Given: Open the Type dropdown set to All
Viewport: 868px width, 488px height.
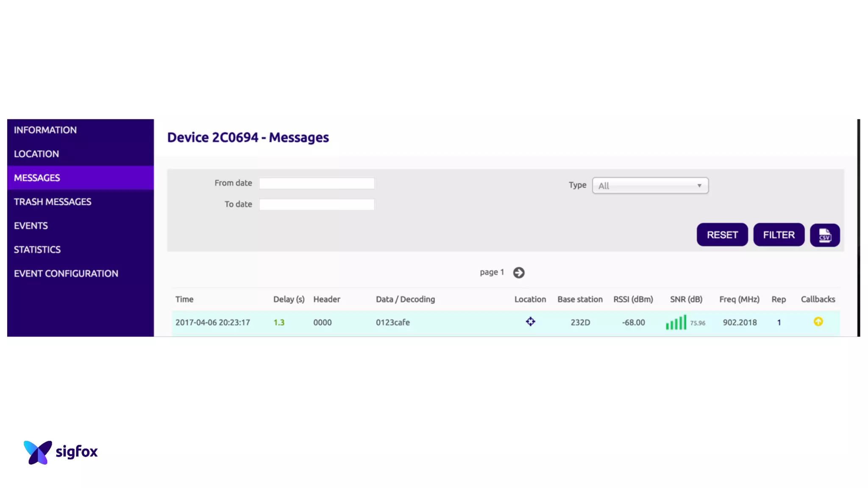Looking at the screenshot, I should 650,186.
